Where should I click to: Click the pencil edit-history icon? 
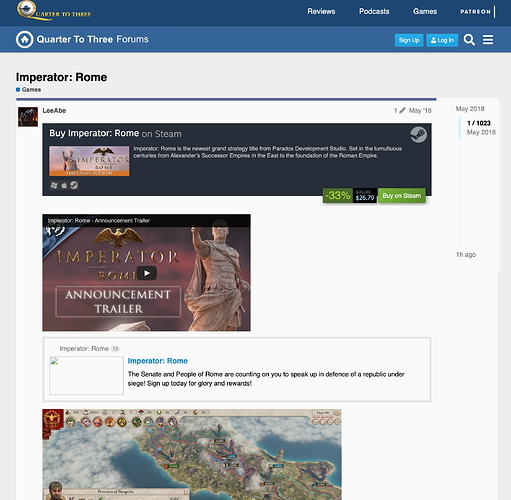(x=402, y=110)
